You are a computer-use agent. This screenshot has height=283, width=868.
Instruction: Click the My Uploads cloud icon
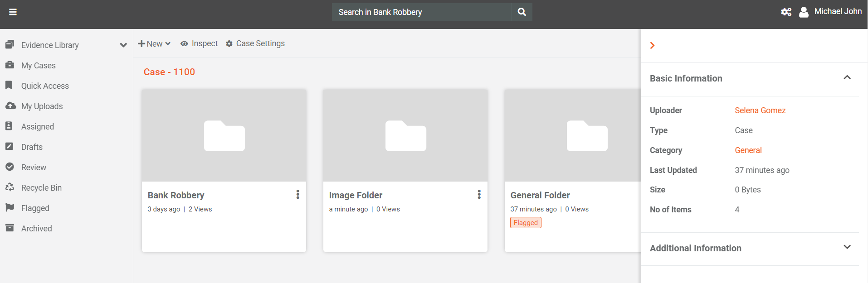tap(10, 106)
